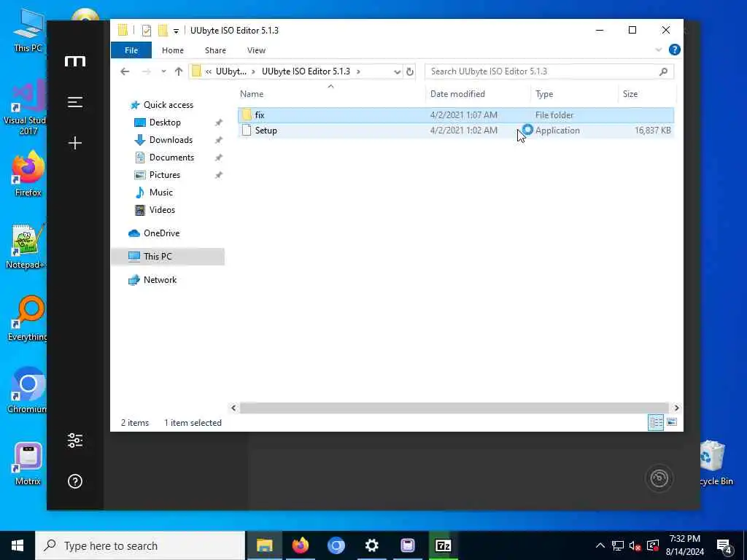This screenshot has height=560, width=747.
Task: Select Network in the navigation pane
Action: 160,280
